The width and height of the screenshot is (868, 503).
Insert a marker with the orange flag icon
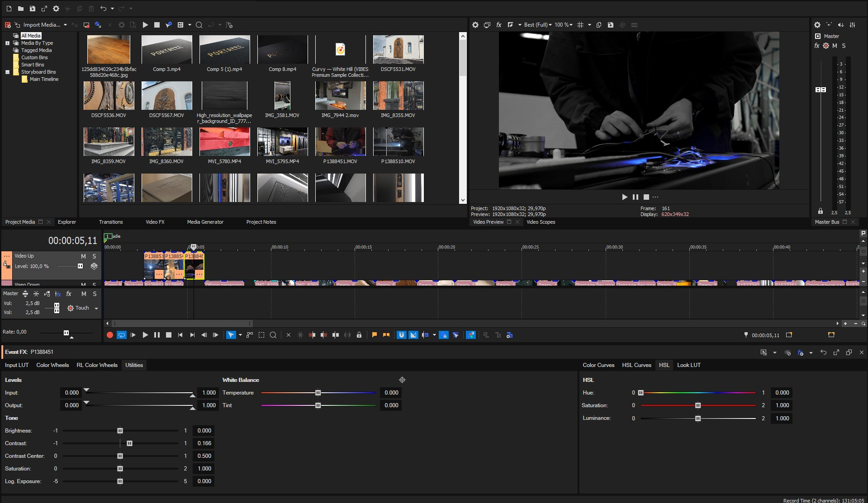click(x=374, y=335)
